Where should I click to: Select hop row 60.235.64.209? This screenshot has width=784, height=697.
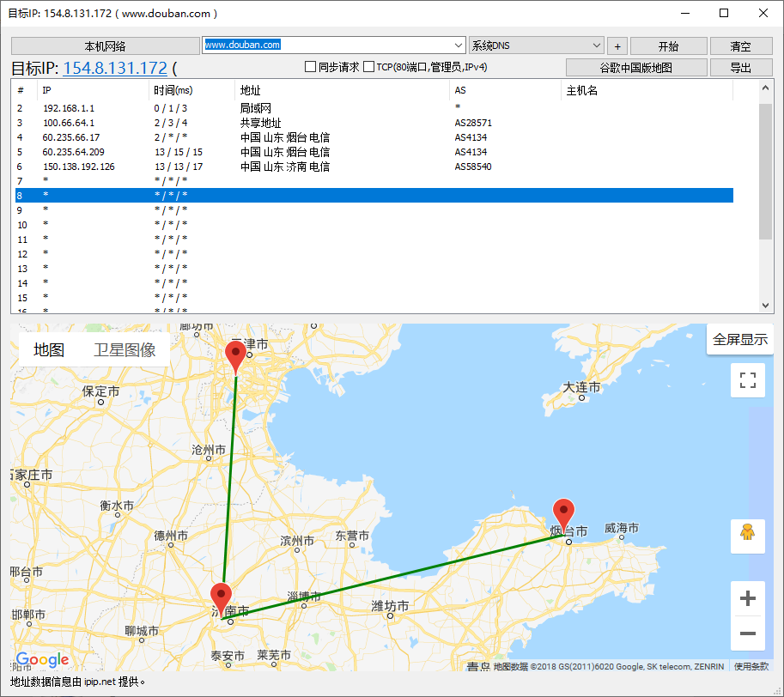pyautogui.click(x=374, y=152)
